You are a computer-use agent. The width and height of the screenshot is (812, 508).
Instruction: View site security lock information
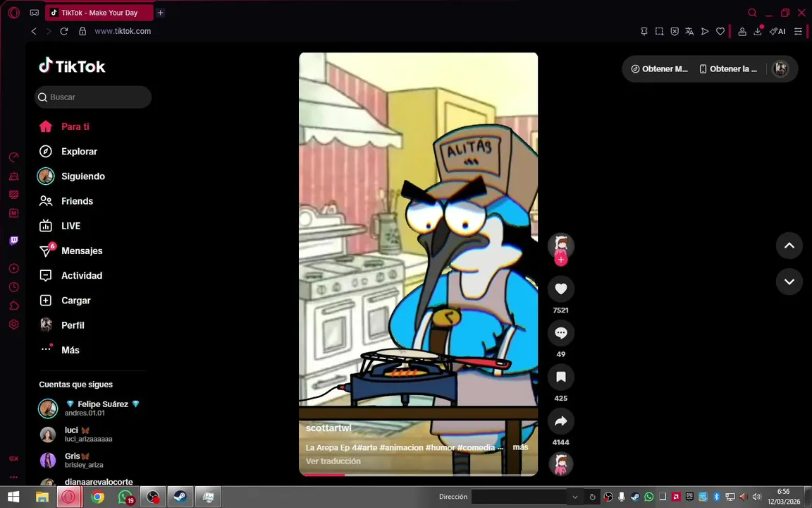82,31
